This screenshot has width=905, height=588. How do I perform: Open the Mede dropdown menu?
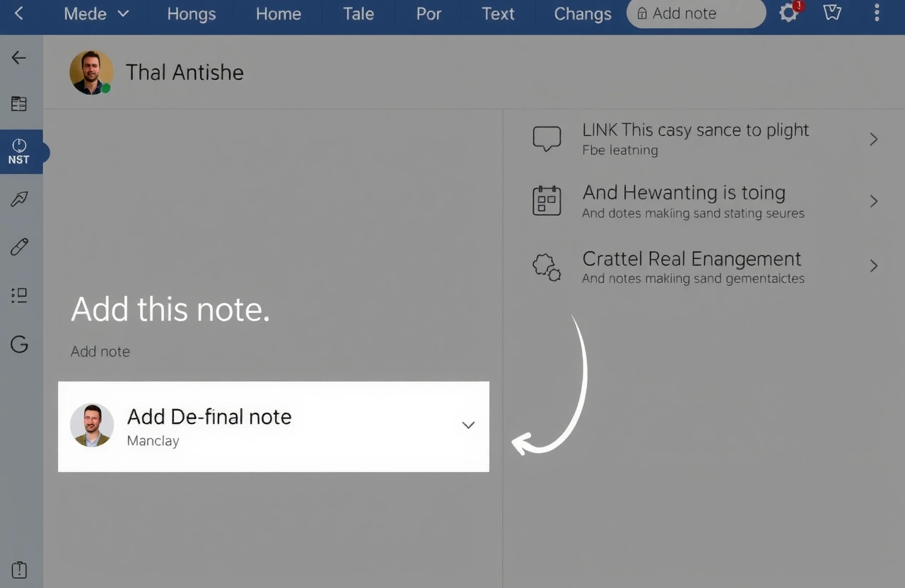tap(96, 13)
